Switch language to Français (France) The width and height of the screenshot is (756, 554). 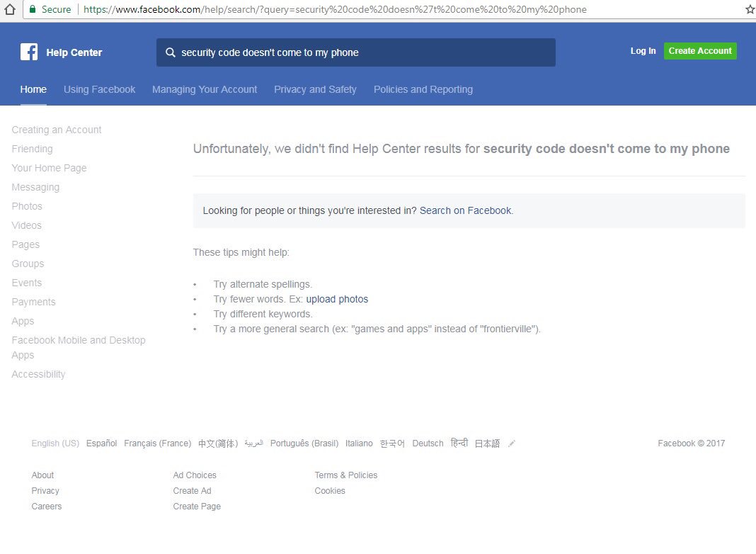(x=158, y=443)
